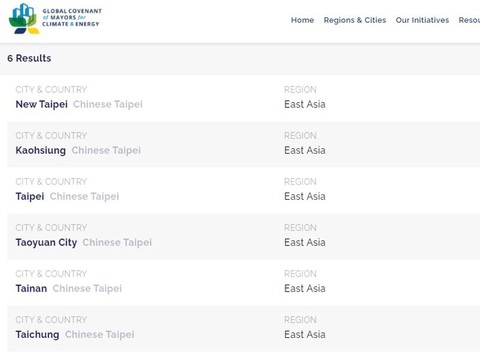Click the East Asia region for New Taipei

point(305,104)
